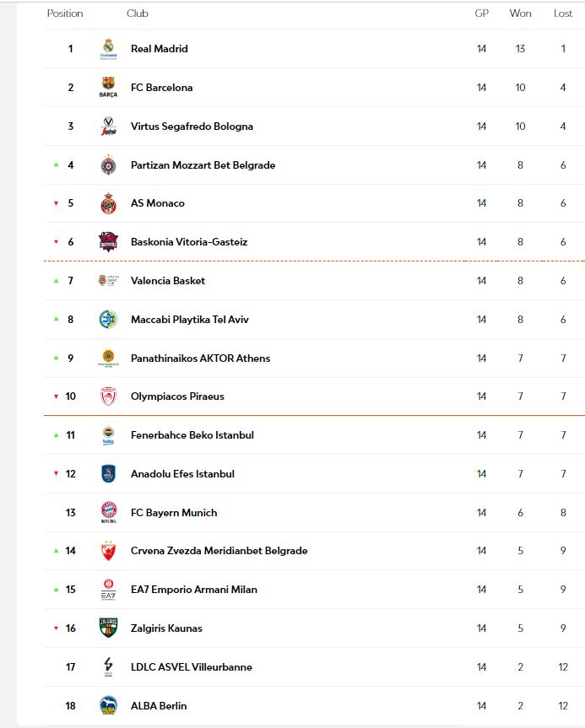
Task: Click the Olympiacos Piraeus club logo
Action: tap(108, 396)
